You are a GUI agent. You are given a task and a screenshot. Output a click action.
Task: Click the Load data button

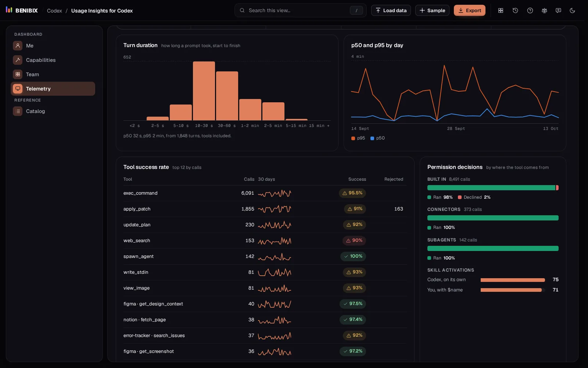[x=391, y=10]
